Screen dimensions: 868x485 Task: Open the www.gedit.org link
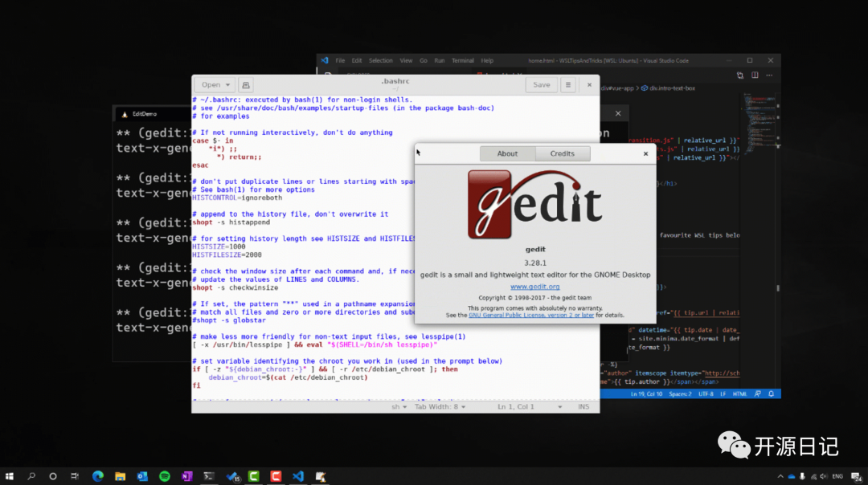tap(534, 287)
